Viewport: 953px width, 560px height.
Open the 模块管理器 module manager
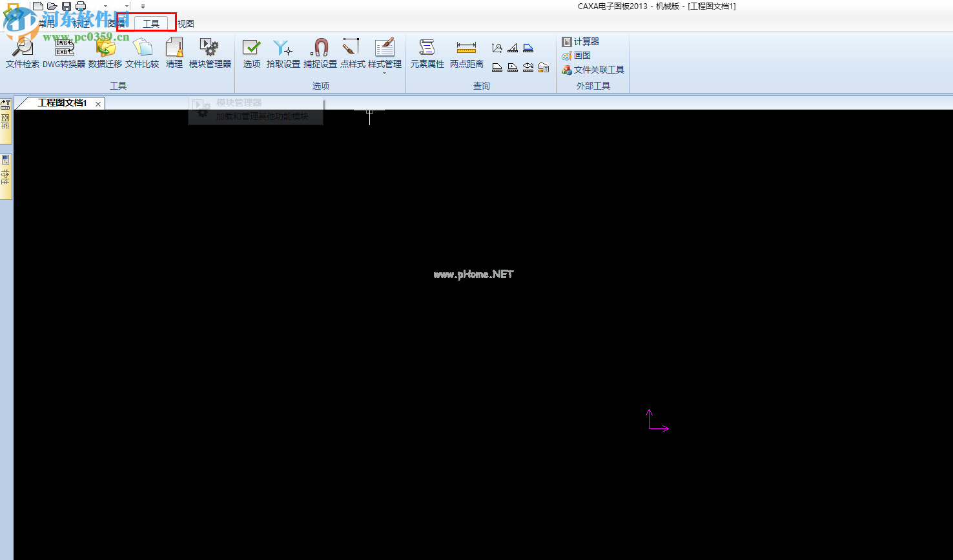(x=210, y=53)
